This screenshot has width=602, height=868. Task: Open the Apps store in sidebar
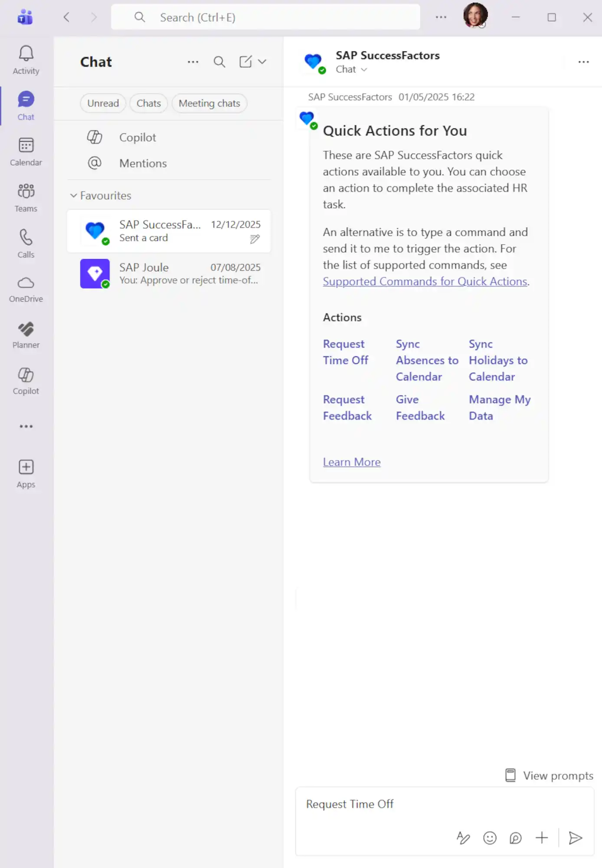(x=26, y=474)
